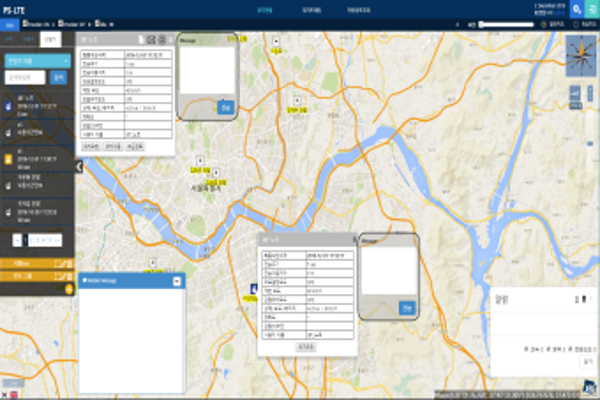Expand the Mobile Message panel dropdown arrow

tap(176, 282)
